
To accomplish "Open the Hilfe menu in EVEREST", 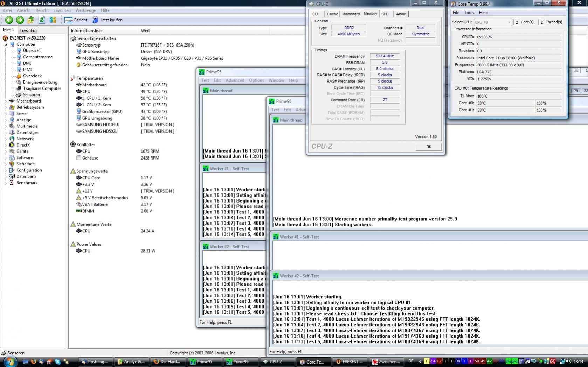I will [x=105, y=10].
